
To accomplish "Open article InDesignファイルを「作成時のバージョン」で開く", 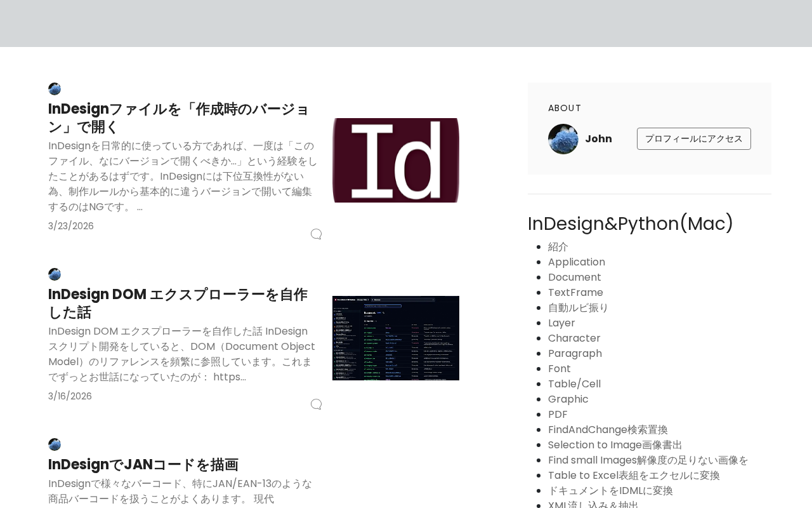I will pos(178,118).
